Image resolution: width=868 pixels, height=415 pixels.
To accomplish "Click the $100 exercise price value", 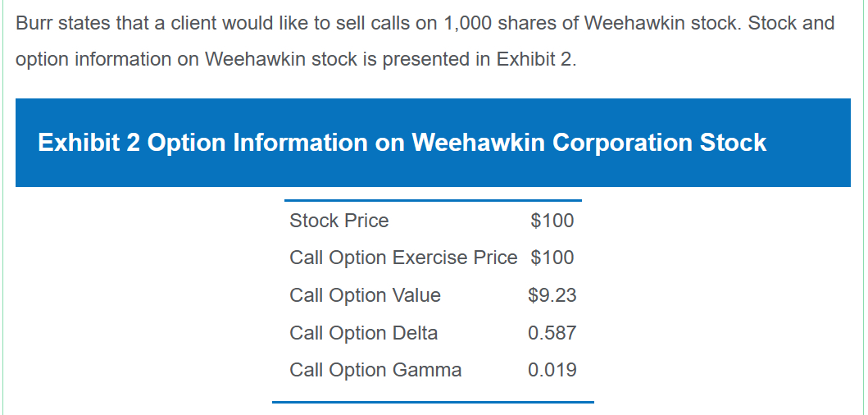I will (552, 258).
